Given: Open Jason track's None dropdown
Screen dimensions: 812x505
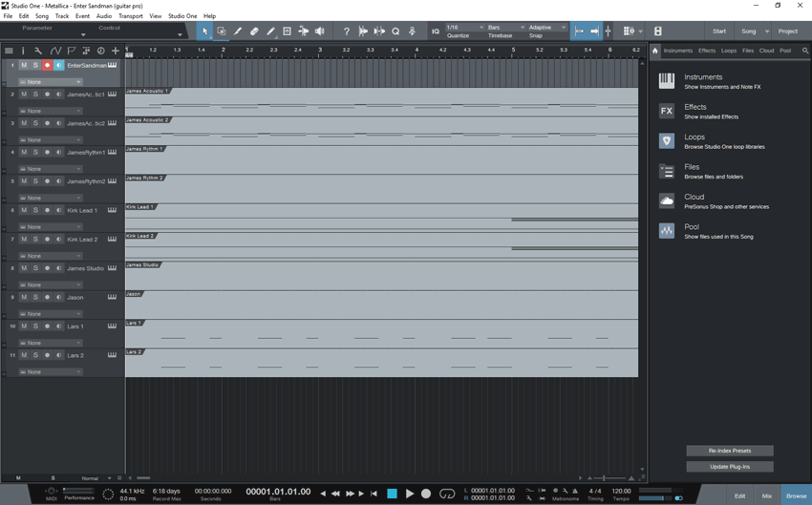Looking at the screenshot, I should coord(51,313).
